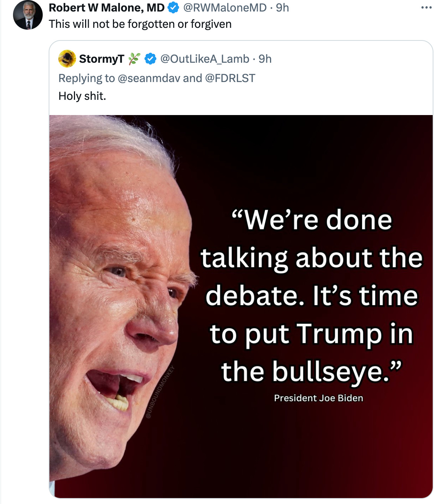Open the @RWMaloneMD handle link
This screenshot has height=504, width=439.
click(x=225, y=8)
